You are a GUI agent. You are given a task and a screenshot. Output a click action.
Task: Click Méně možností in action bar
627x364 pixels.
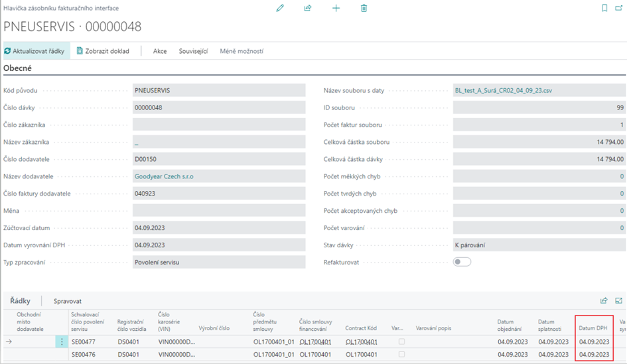click(x=242, y=51)
